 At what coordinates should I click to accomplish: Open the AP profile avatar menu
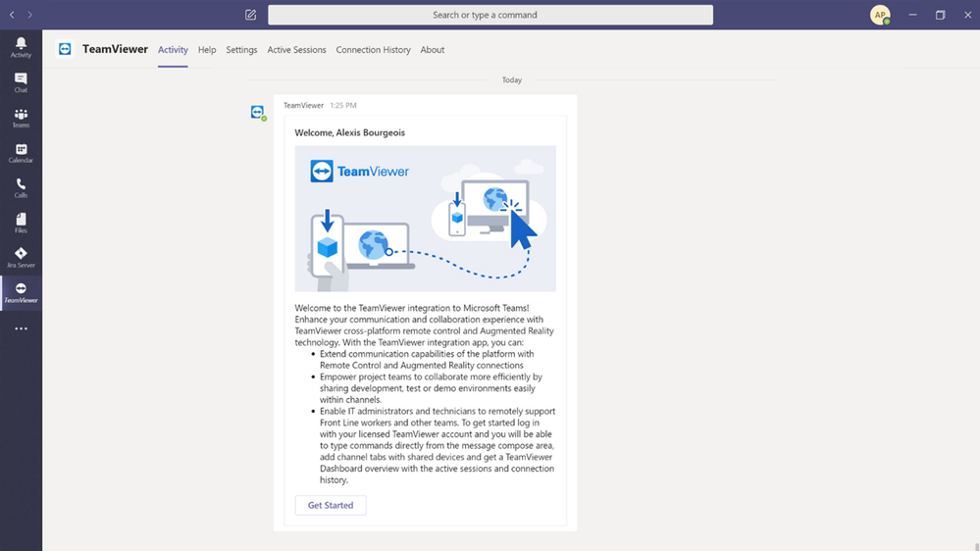coord(880,15)
